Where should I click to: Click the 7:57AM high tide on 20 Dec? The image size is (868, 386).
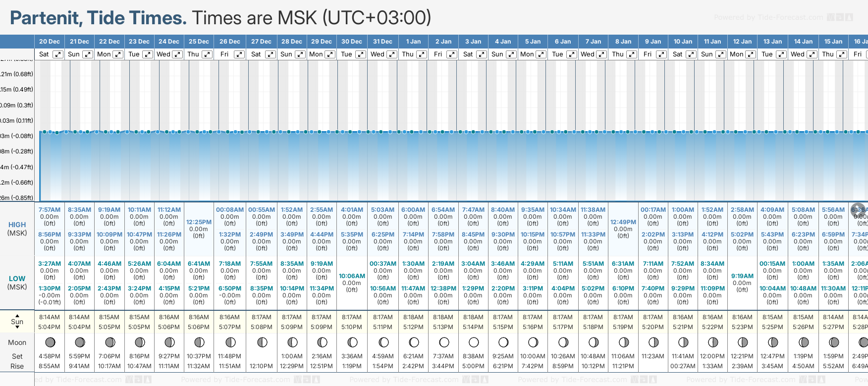pyautogui.click(x=50, y=210)
